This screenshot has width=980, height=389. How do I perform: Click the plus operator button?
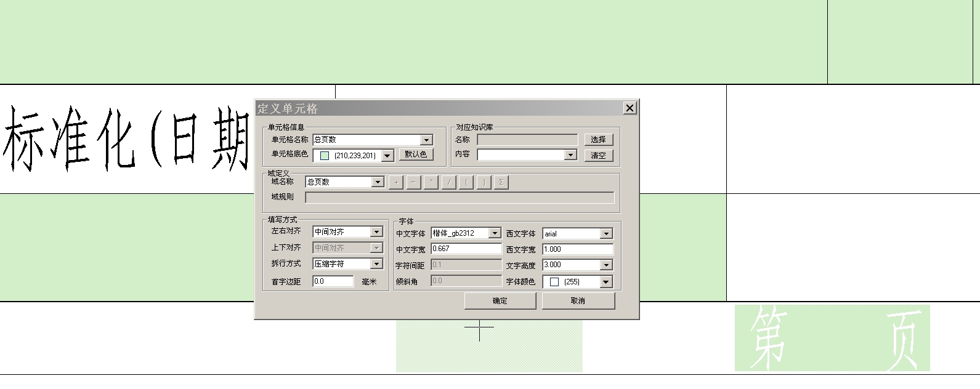(395, 182)
